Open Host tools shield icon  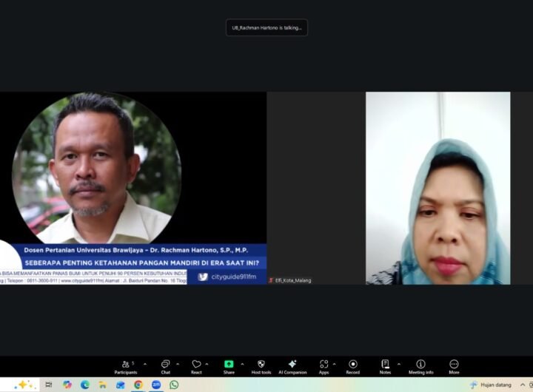click(x=261, y=366)
